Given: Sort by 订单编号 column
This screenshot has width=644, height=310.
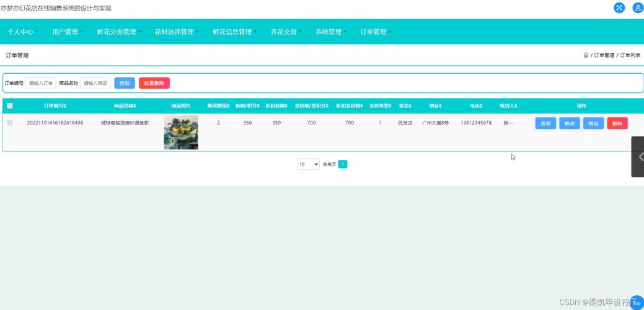Looking at the screenshot, I should coord(55,106).
